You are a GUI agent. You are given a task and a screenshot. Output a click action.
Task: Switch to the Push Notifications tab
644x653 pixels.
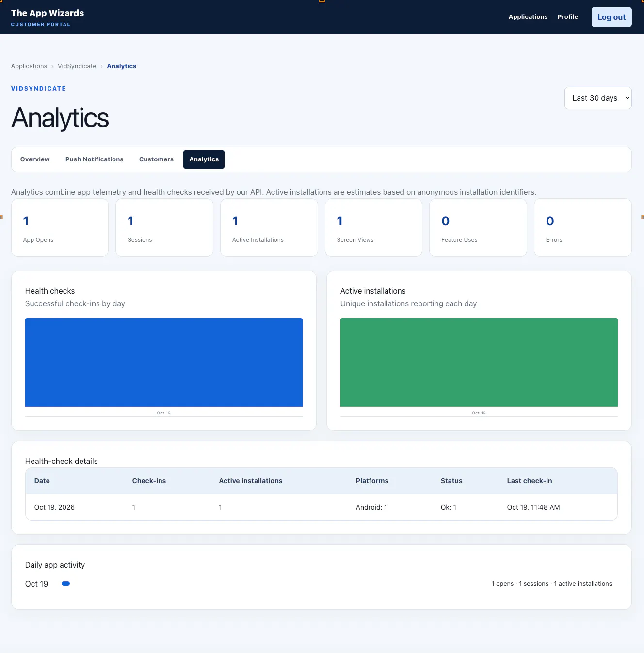[x=95, y=159]
